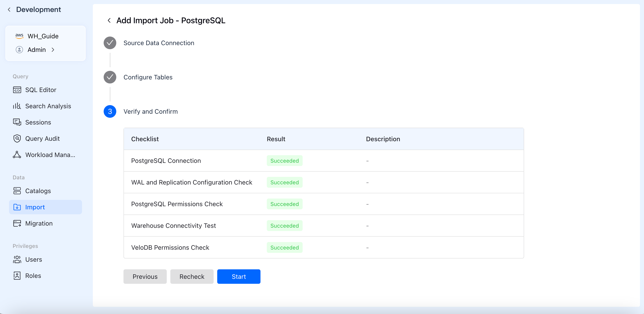Click the Previous button
Viewport: 644px width, 314px height.
(145, 277)
